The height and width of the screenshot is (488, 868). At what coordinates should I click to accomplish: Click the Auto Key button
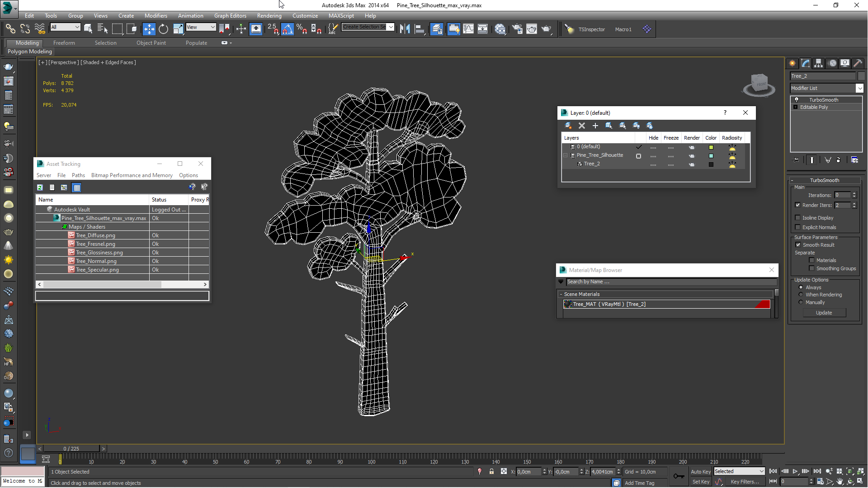pos(701,472)
